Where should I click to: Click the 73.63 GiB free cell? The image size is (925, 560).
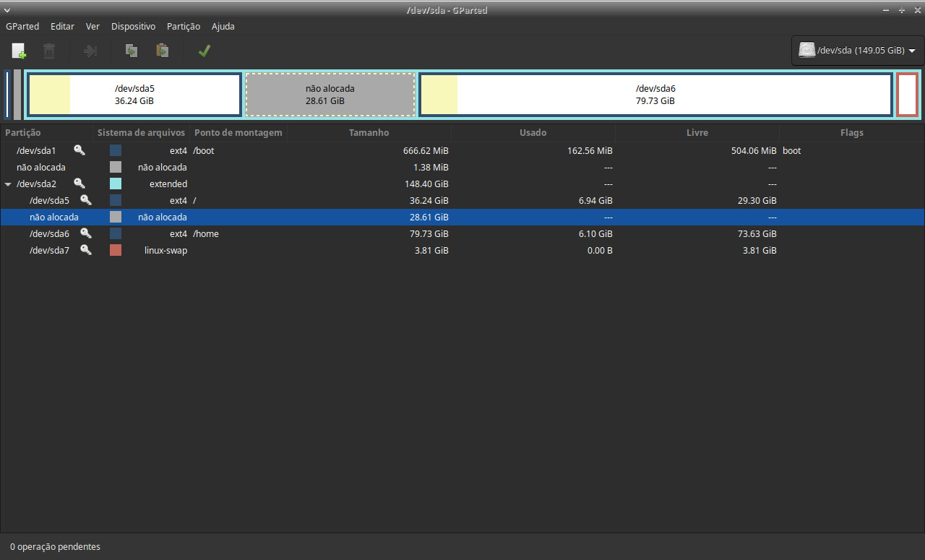757,233
